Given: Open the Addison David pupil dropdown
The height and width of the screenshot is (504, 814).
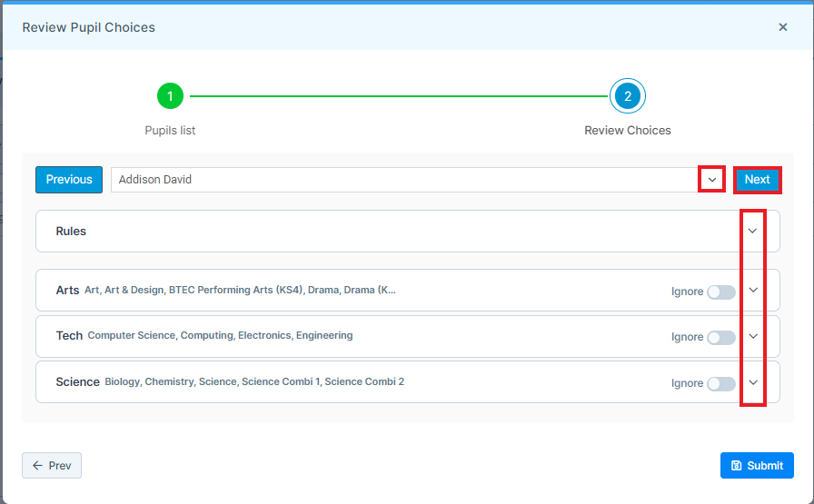Looking at the screenshot, I should click(x=711, y=180).
